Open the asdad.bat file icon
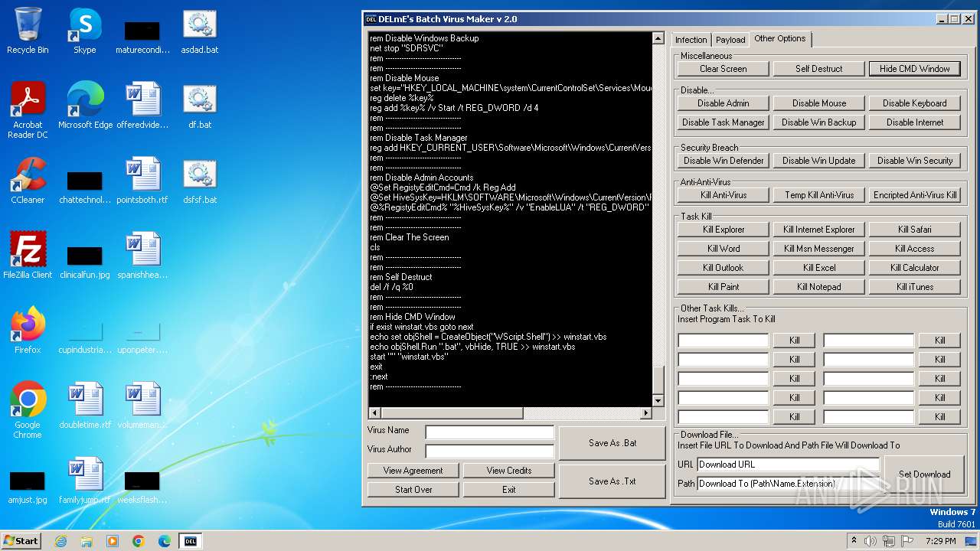The height and width of the screenshot is (551, 980). [x=199, y=31]
